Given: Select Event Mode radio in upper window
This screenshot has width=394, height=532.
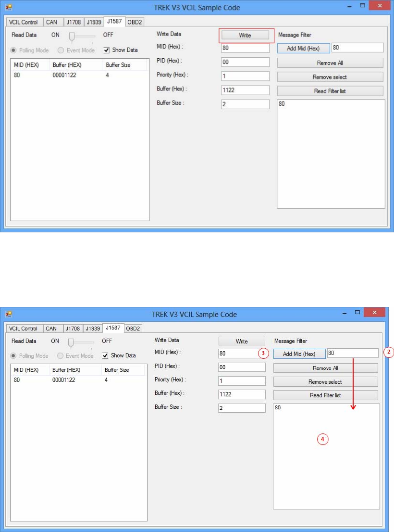Looking at the screenshot, I should pyautogui.click(x=76, y=50).
